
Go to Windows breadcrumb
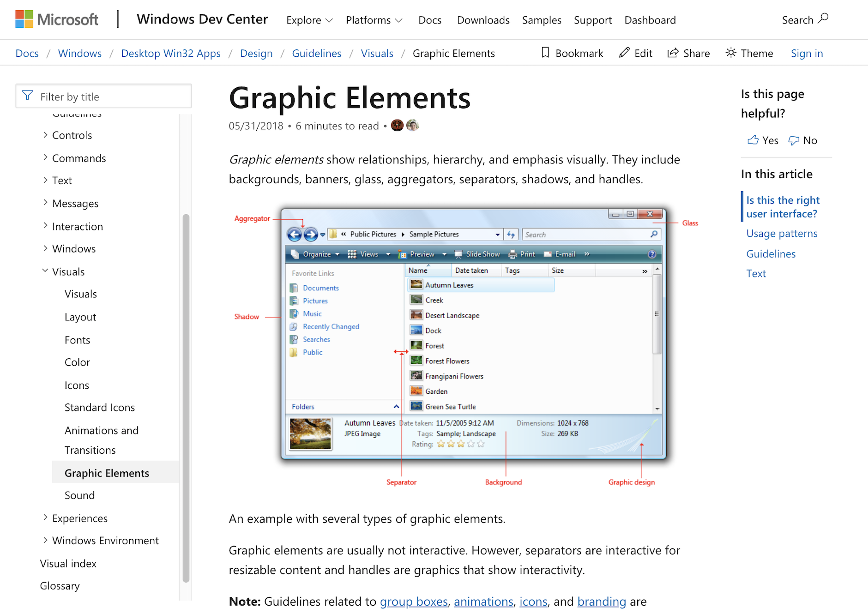click(x=80, y=54)
